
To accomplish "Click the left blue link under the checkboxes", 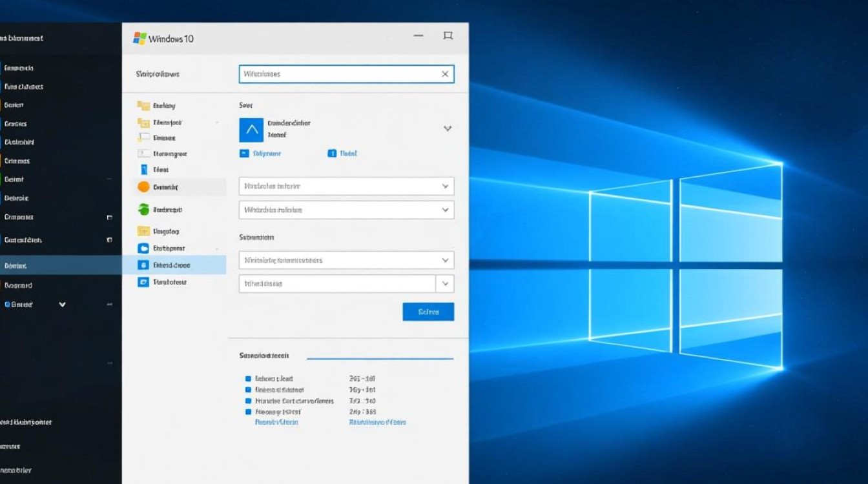I will 276,422.
